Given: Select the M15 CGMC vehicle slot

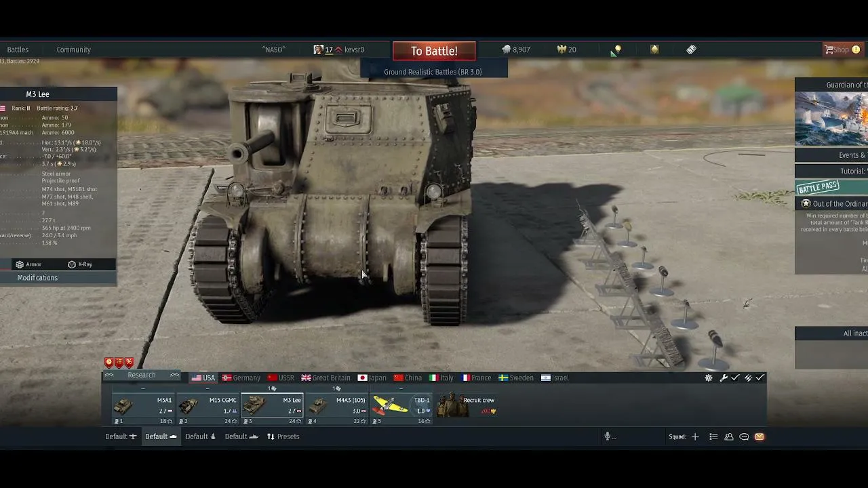Looking at the screenshot, I should 208,407.
